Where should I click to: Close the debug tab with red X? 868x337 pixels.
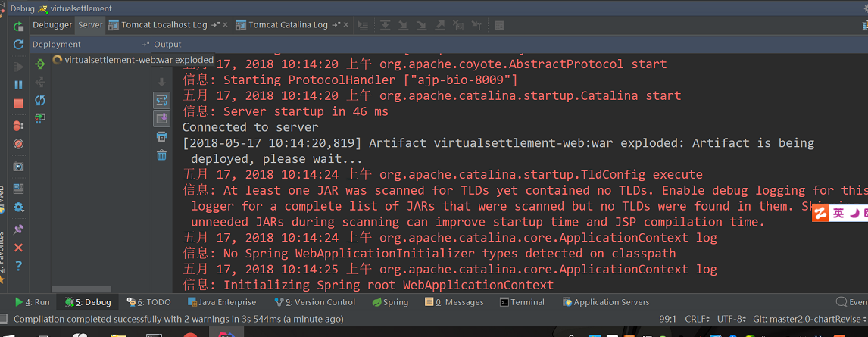[x=18, y=248]
